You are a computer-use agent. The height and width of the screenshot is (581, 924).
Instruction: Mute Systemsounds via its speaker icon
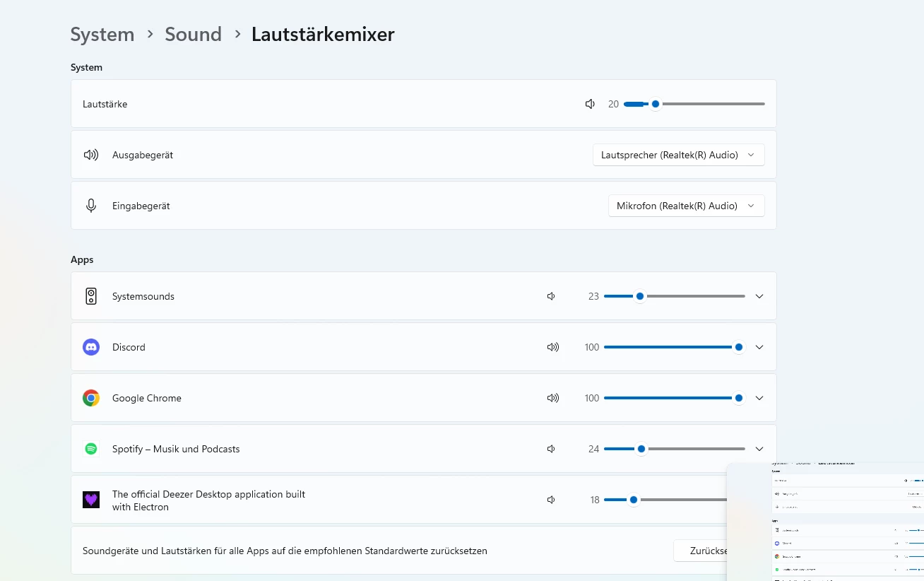tap(551, 296)
